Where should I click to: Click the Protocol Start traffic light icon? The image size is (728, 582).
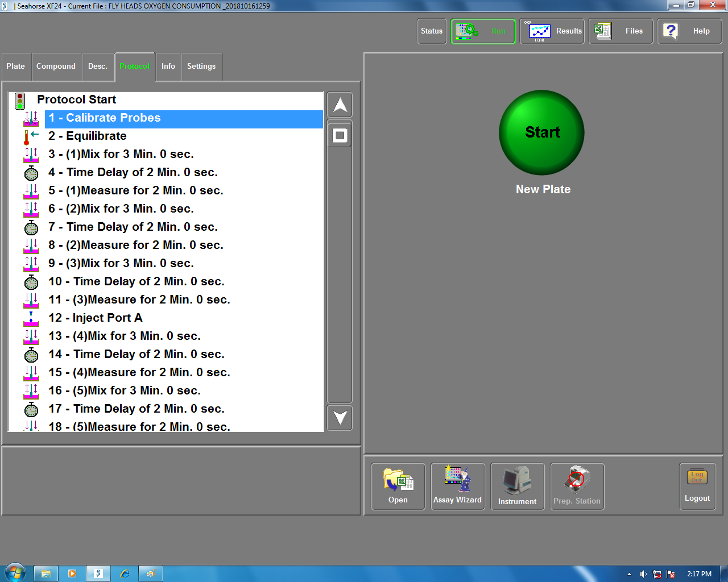[x=20, y=101]
